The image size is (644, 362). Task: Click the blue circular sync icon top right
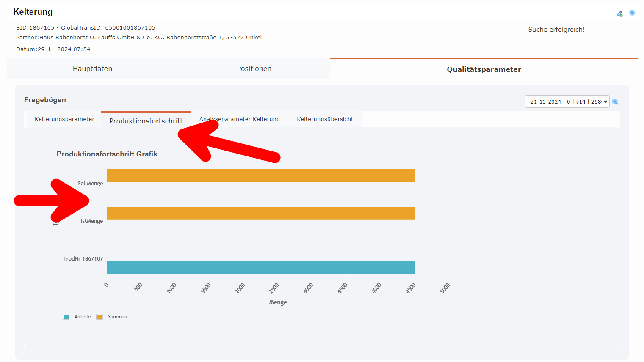point(632,13)
